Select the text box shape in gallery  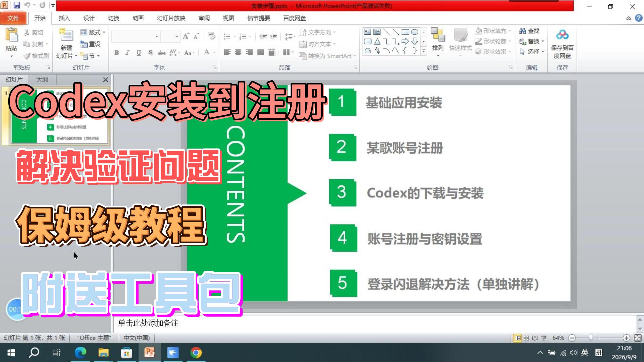pos(367,32)
